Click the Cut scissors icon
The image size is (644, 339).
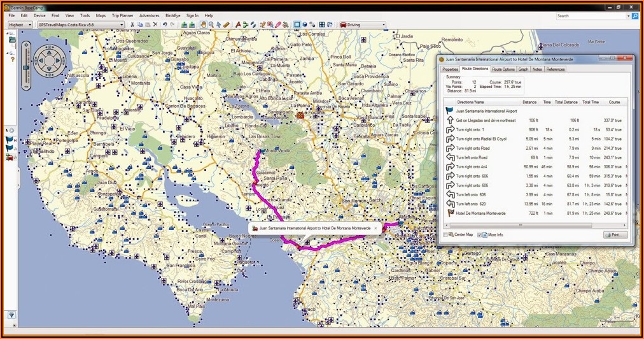(132, 25)
